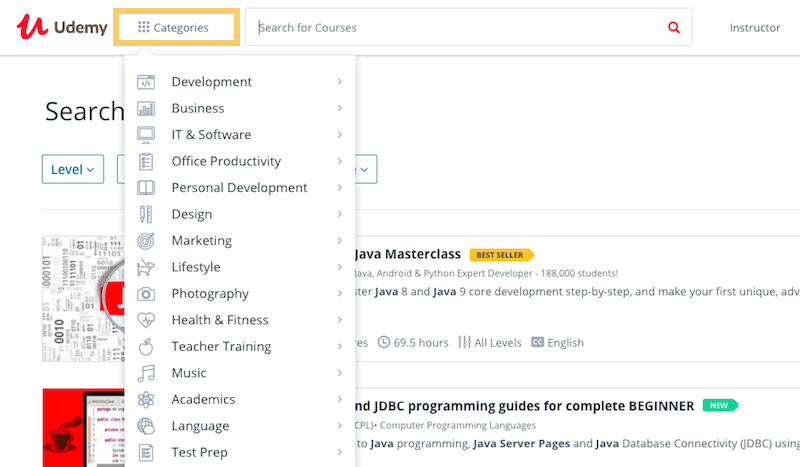800x467 pixels.
Task: Click the Marketing target icon
Action: (146, 240)
